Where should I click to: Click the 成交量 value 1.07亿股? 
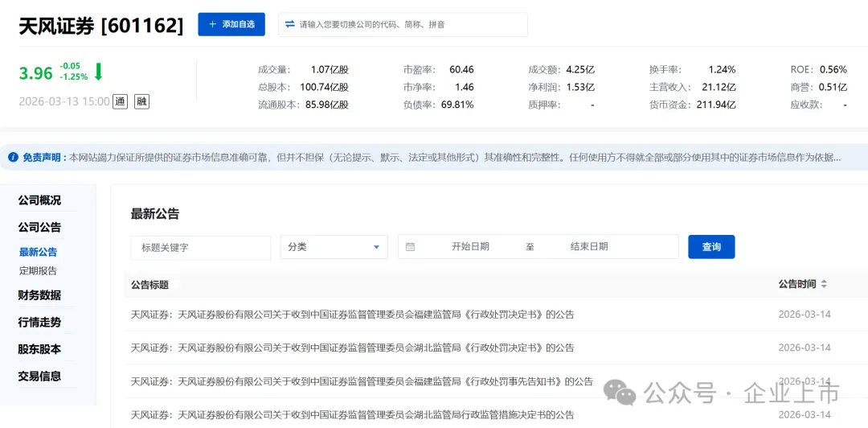(330, 70)
